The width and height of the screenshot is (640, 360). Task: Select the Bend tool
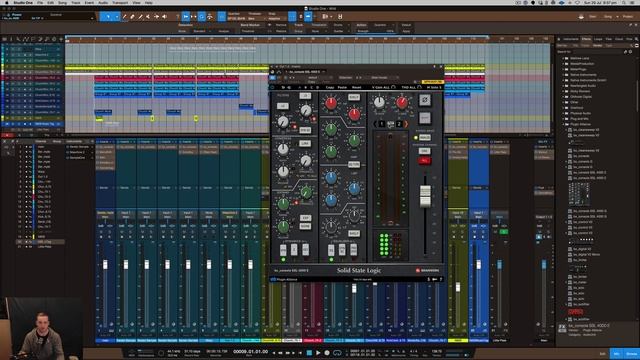pyautogui.click(x=156, y=17)
